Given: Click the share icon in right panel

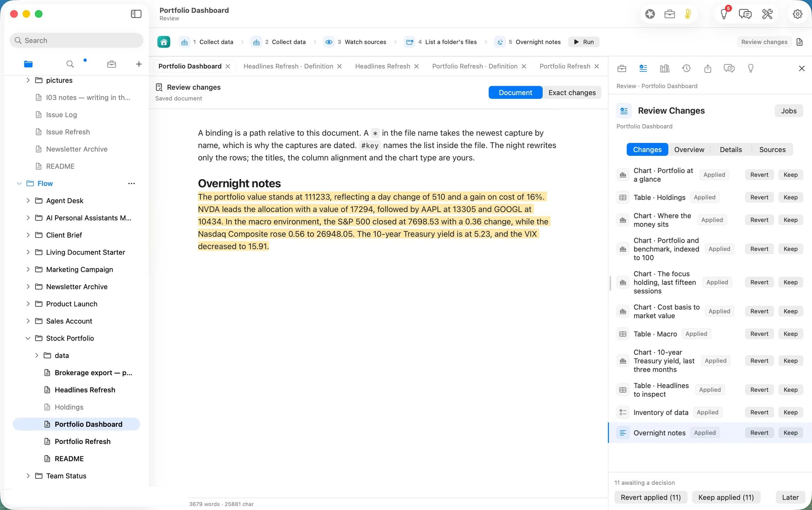Looking at the screenshot, I should click(708, 68).
